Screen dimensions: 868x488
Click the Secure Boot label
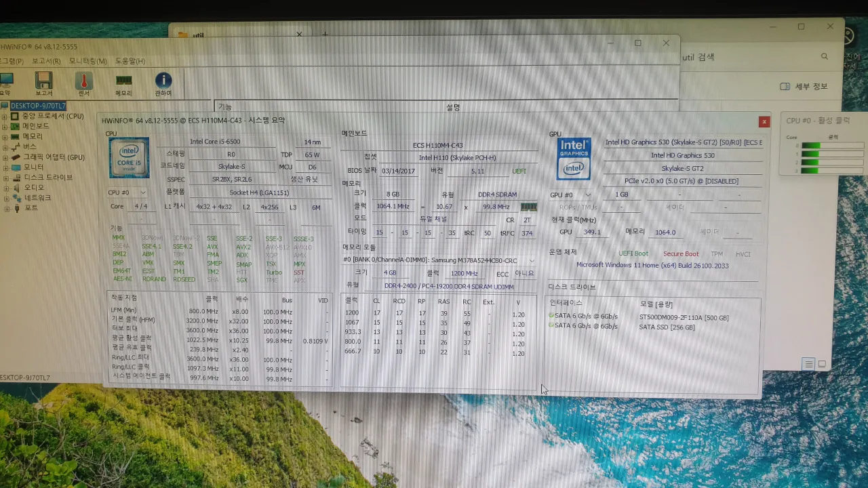coord(681,253)
